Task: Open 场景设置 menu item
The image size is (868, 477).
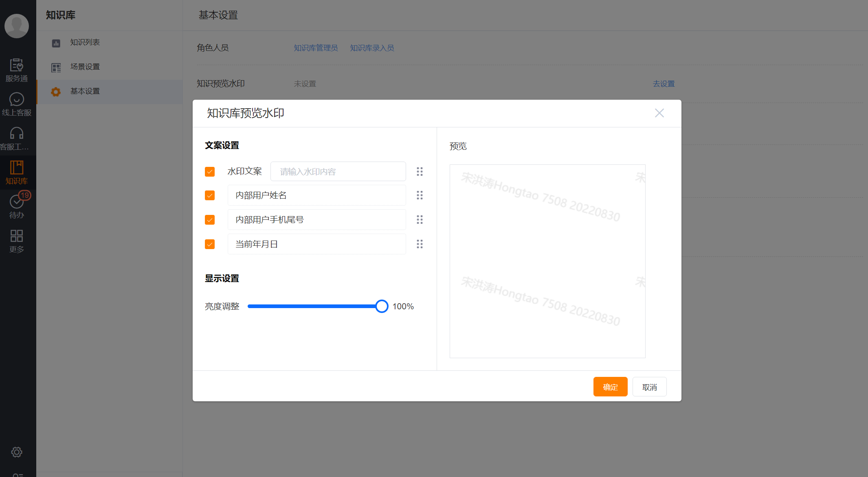Action: pyautogui.click(x=85, y=67)
